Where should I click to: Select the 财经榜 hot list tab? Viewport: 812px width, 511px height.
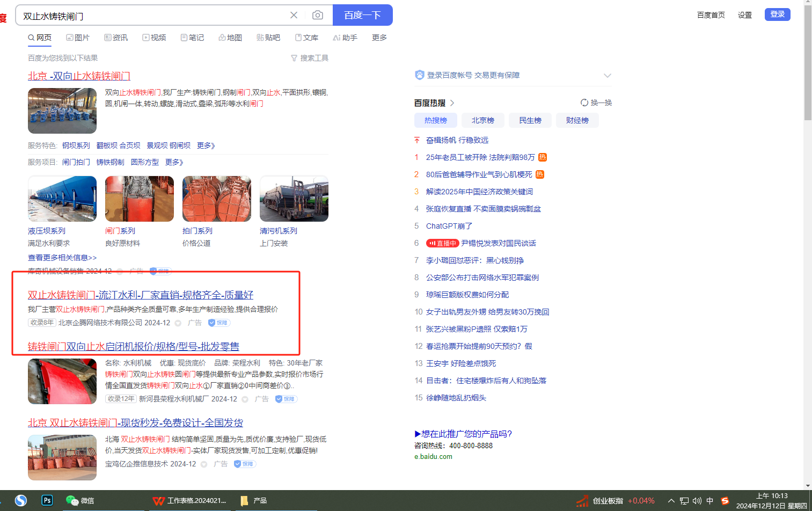click(x=577, y=120)
